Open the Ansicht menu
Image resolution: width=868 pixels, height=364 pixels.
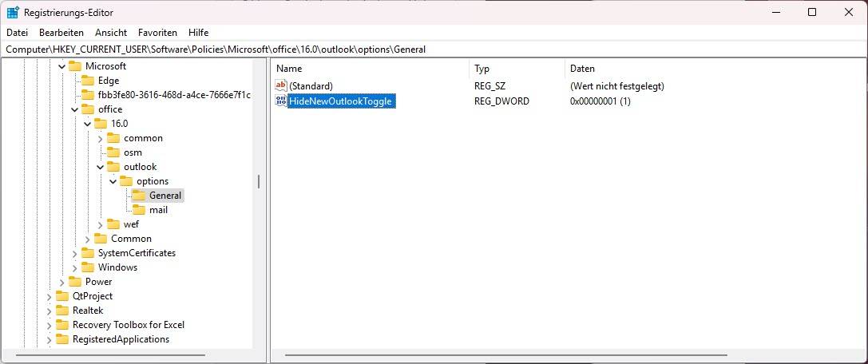[111, 33]
